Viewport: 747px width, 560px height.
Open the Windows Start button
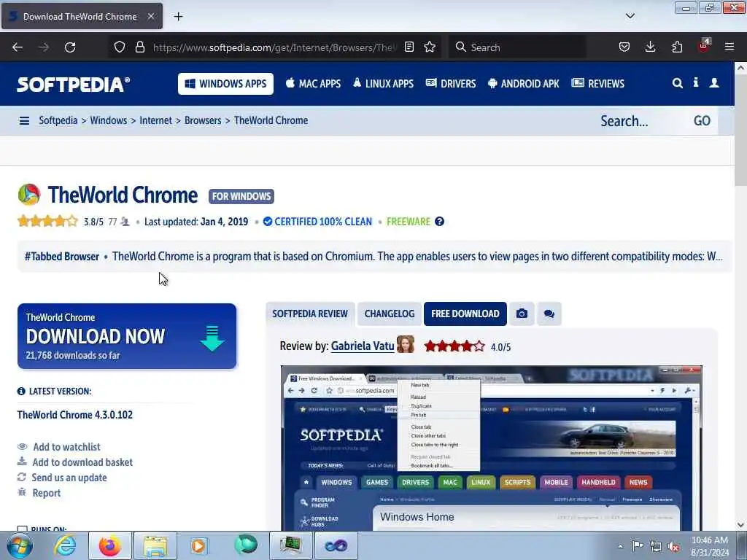coord(20,545)
